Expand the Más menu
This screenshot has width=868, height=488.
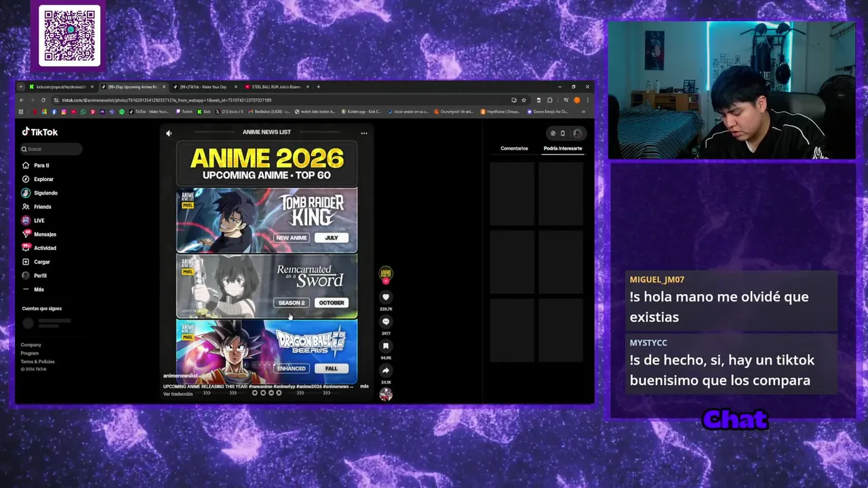33,289
